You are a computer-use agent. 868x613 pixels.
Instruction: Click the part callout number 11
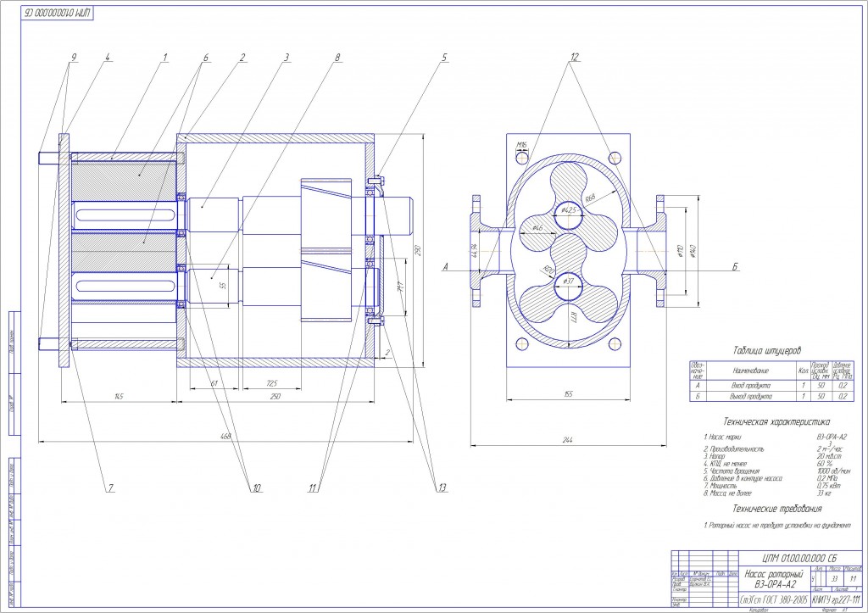click(x=314, y=488)
